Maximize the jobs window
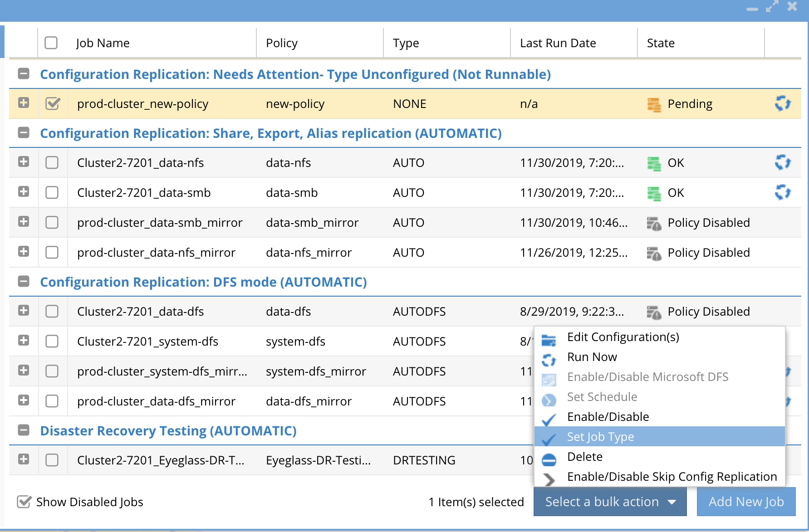Viewport: 809px width, 532px height. tap(772, 6)
